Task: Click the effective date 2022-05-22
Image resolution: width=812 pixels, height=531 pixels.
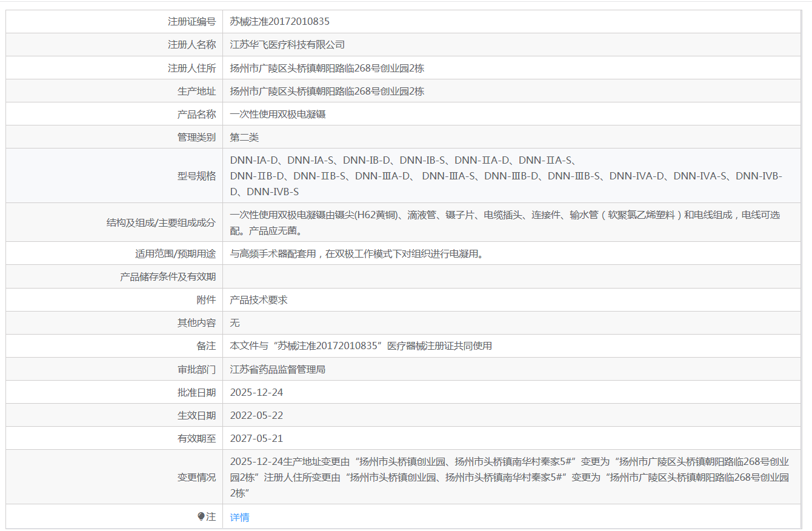Action: pyautogui.click(x=256, y=415)
